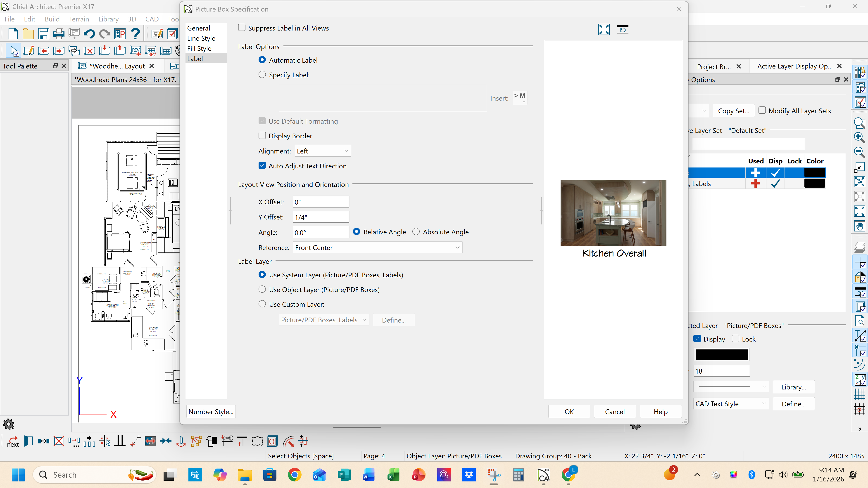Expand the Reference Front Center dropdown
The width and height of the screenshot is (868, 488).
pyautogui.click(x=377, y=248)
